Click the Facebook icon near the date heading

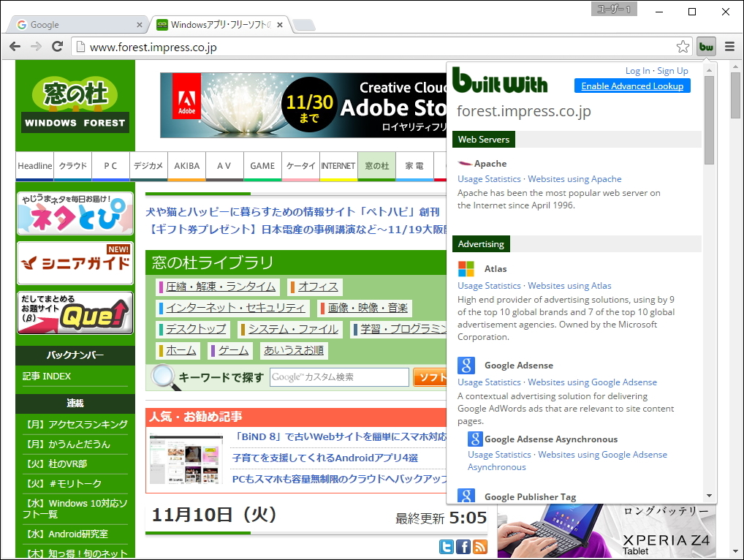click(463, 545)
